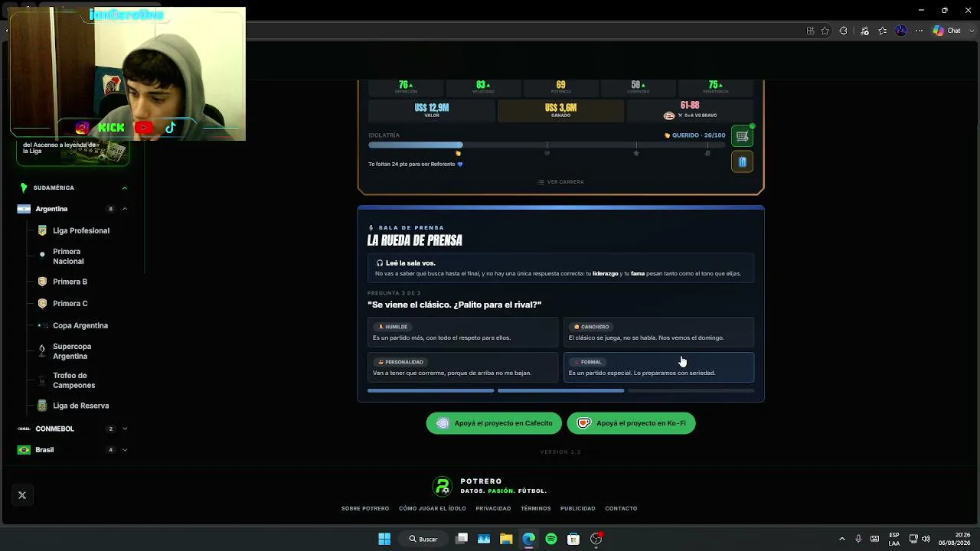980x551 pixels.
Task: Open Trofeo de Campeones in sidebar
Action: 74,380
